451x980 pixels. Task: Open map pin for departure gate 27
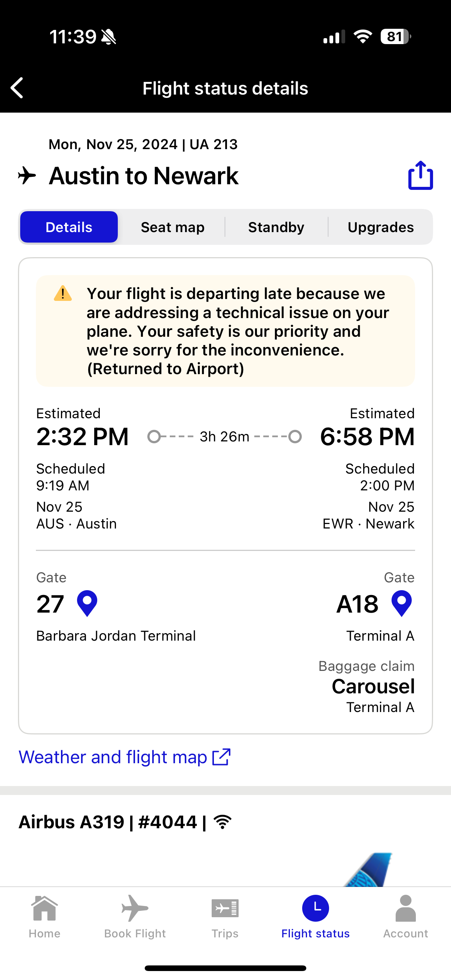87,603
